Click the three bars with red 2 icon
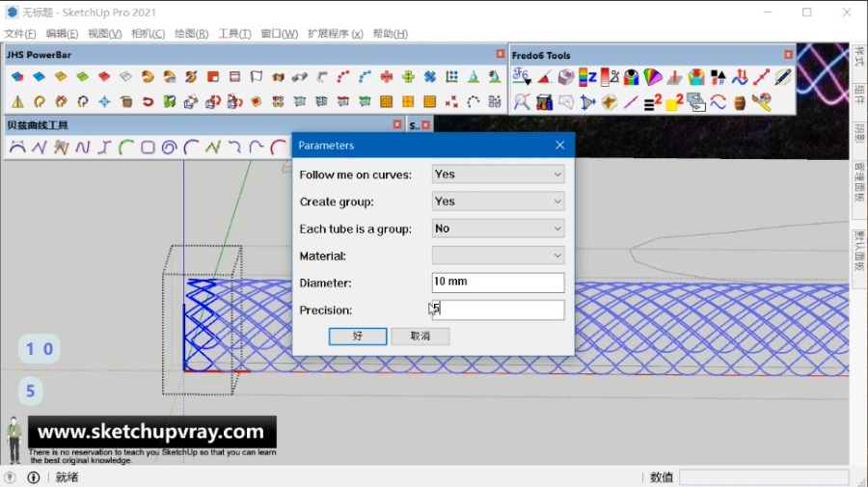 (x=653, y=102)
